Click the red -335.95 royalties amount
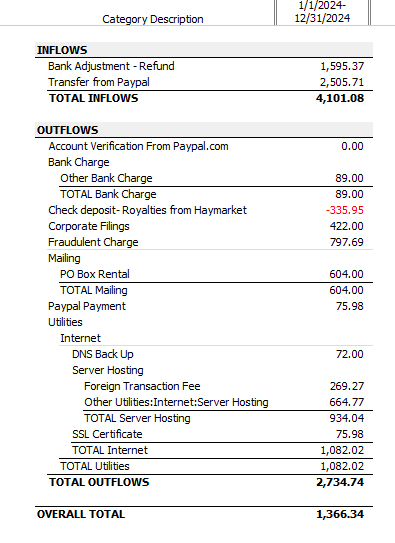The width and height of the screenshot is (395, 543). [344, 210]
